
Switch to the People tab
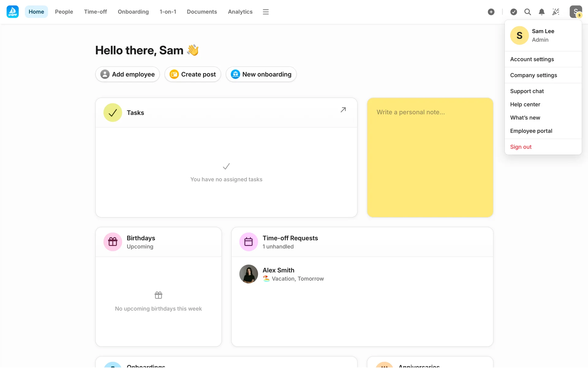(64, 12)
